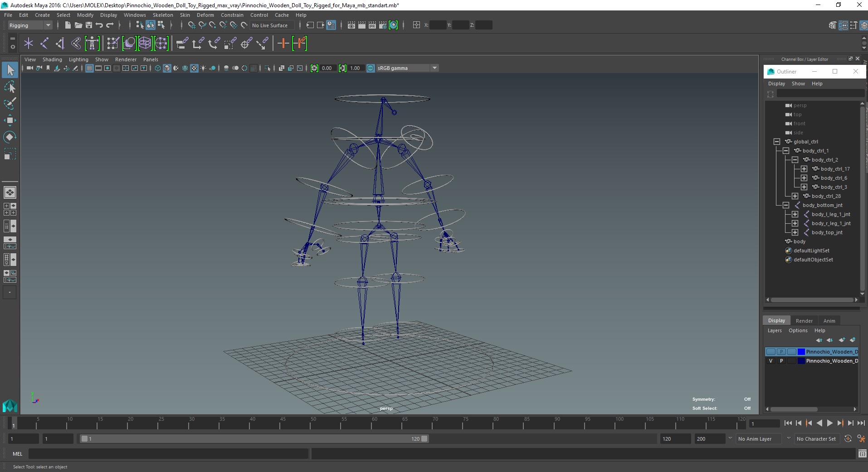The image size is (868, 472).
Task: Click the dark blue color swatch of the second layer
Action: click(x=801, y=361)
